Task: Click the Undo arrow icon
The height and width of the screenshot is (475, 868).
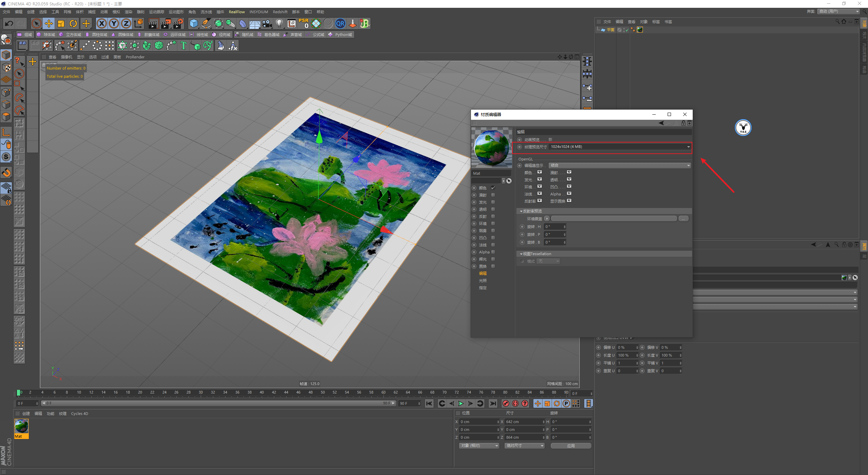Action: coord(9,23)
